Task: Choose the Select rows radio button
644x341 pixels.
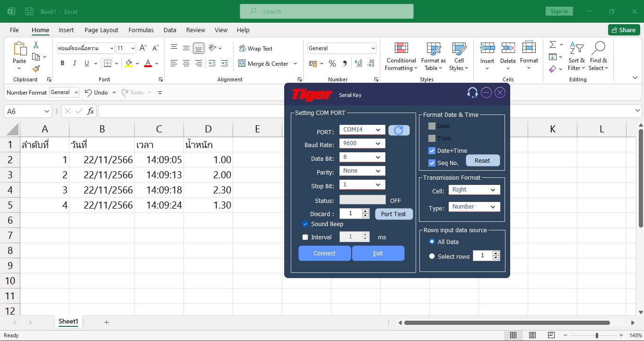Action: pyautogui.click(x=432, y=256)
